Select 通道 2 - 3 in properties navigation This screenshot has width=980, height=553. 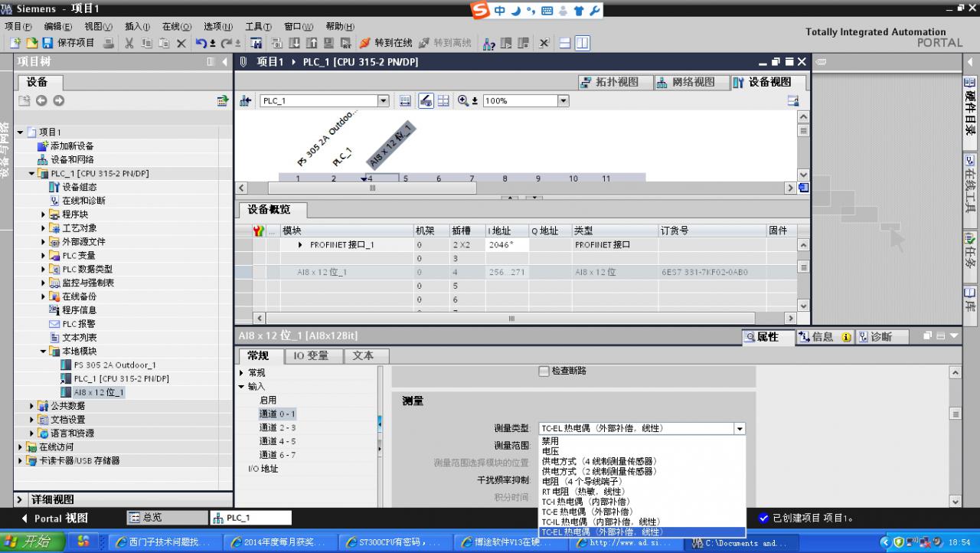tap(277, 427)
